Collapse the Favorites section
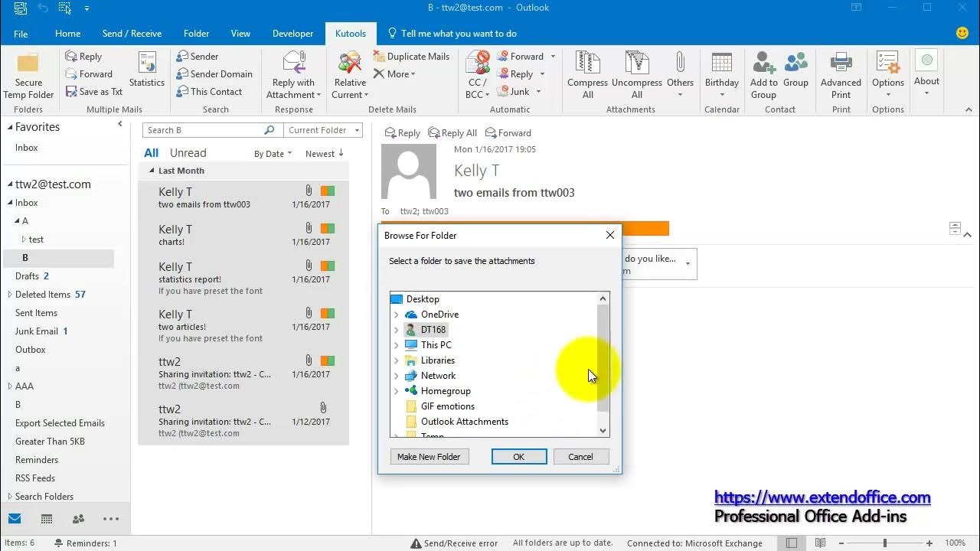This screenshot has height=551, width=980. [10, 127]
